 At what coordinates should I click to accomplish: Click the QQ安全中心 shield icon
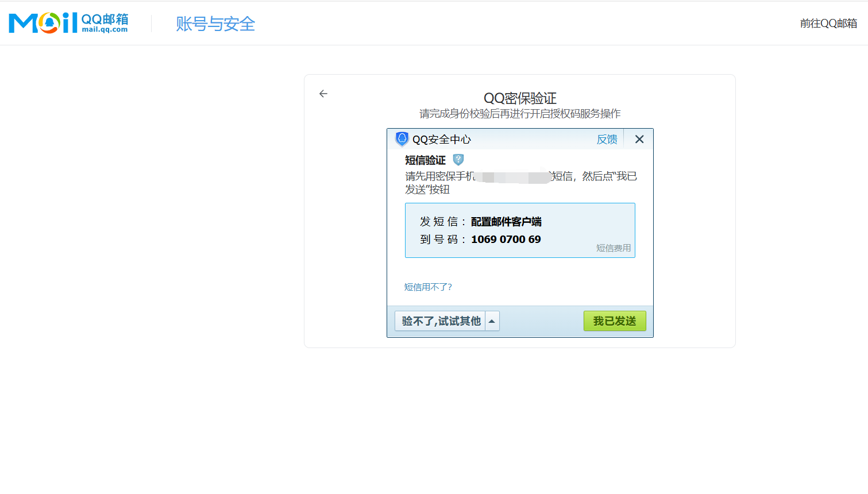click(402, 139)
